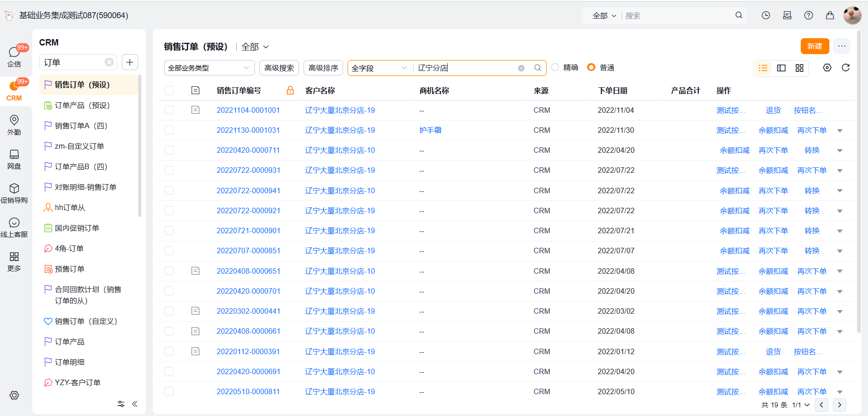Image resolution: width=868 pixels, height=416 pixels.
Task: Click the plus icon next to 订单 search
Action: pos(130,62)
